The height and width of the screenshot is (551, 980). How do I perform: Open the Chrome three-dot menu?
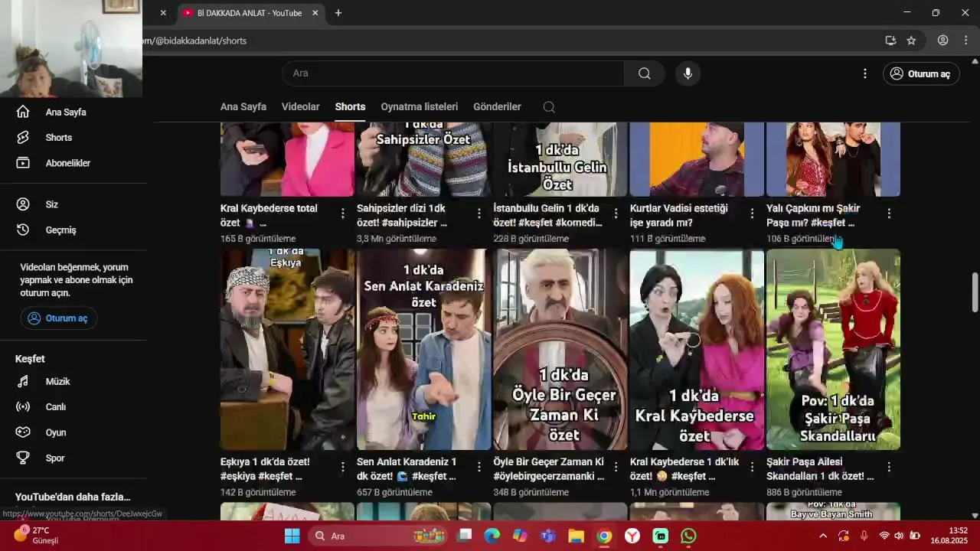[x=965, y=41]
